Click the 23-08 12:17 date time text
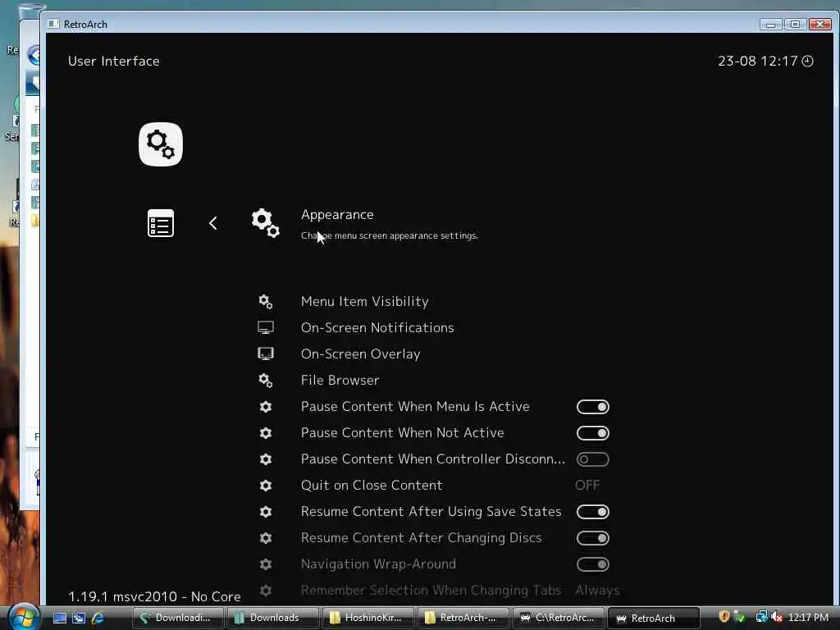This screenshot has height=630, width=840. pos(757,61)
